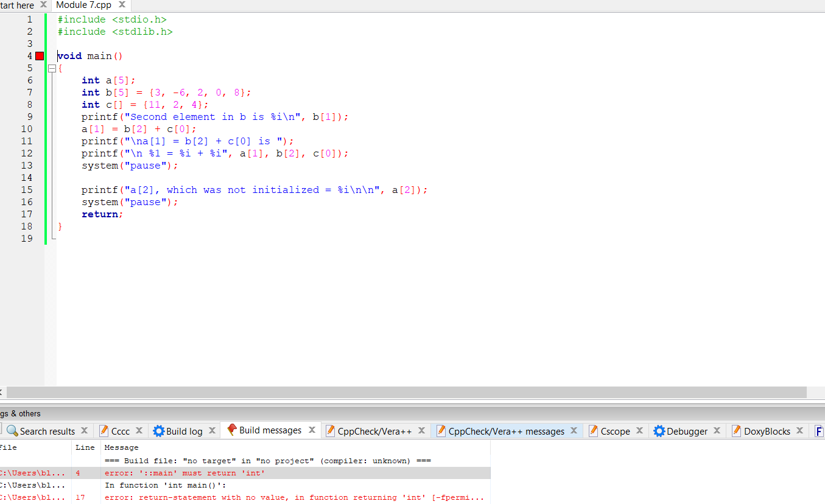The width and height of the screenshot is (825, 504).
Task: Open the rightmost F tab
Action: (x=820, y=430)
